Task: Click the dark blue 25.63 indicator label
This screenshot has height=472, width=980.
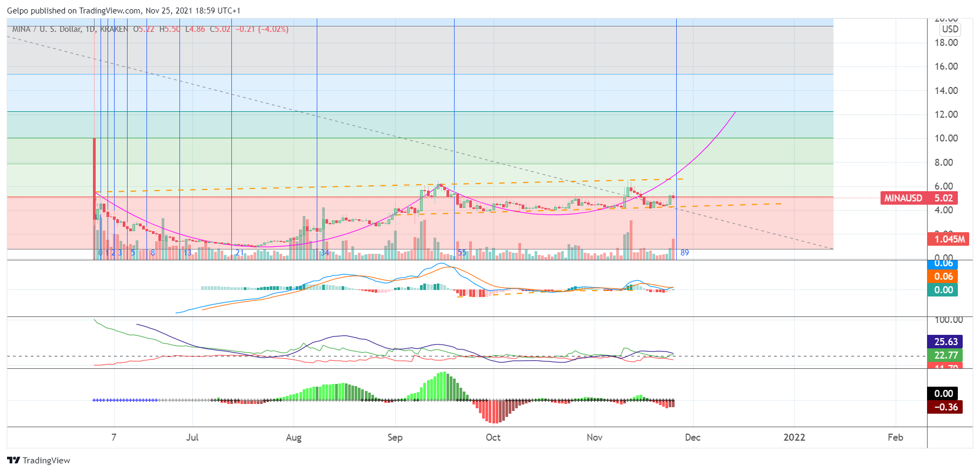Action: (x=945, y=342)
